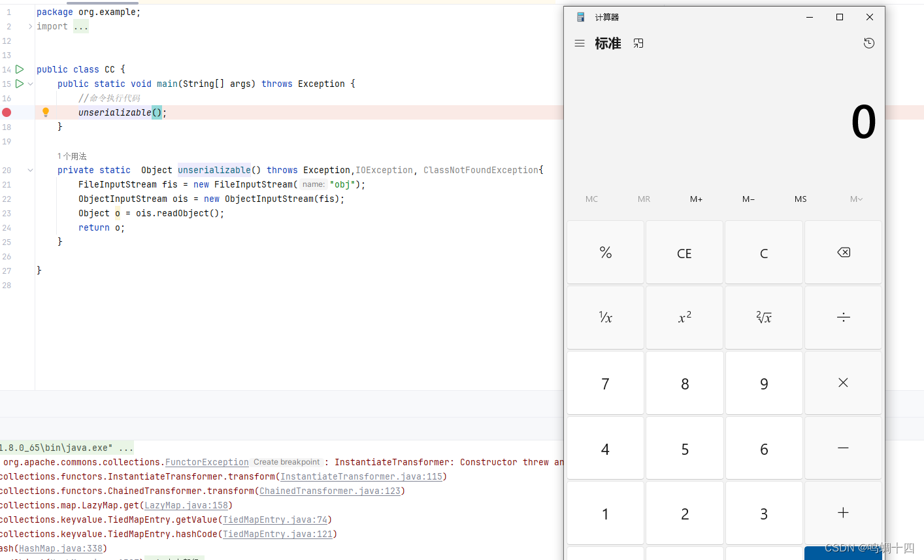This screenshot has height=560, width=924.
Task: Click digit 2 on Calculator
Action: point(685,513)
